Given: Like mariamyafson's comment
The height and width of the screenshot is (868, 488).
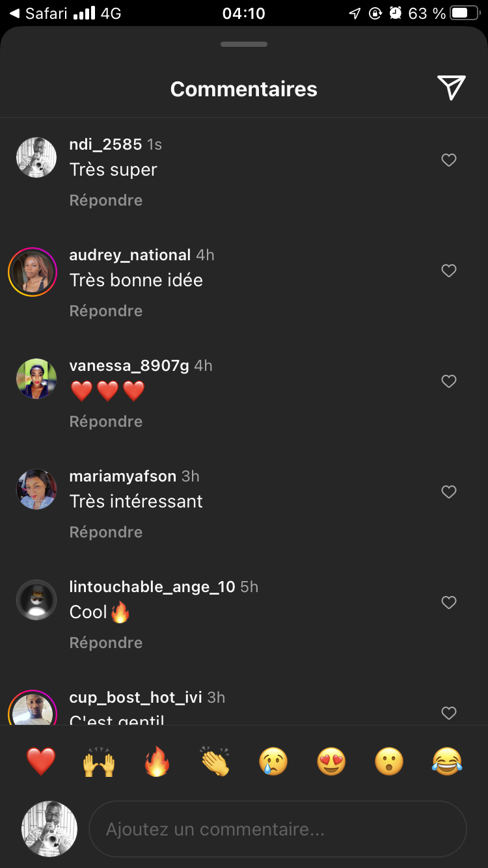Looking at the screenshot, I should 449,492.
